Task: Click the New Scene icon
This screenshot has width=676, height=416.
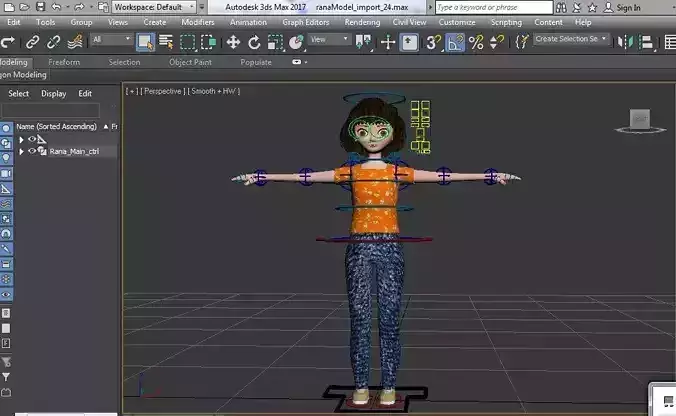Action: (9, 7)
